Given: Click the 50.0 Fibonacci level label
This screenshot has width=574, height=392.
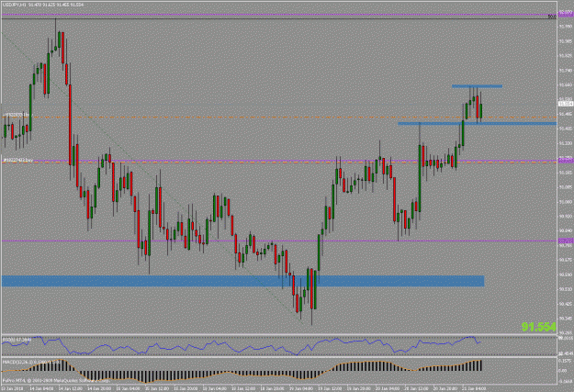Looking at the screenshot, I should tap(552, 17).
